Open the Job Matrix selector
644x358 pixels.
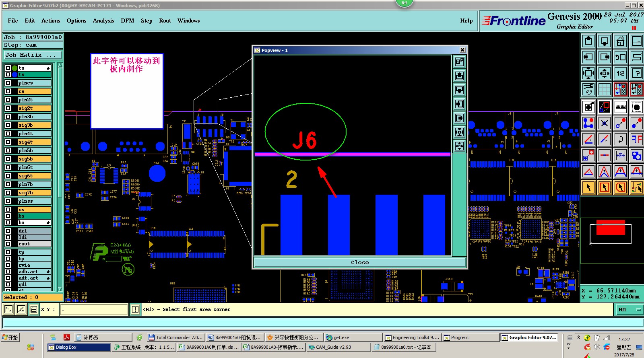tap(33, 55)
